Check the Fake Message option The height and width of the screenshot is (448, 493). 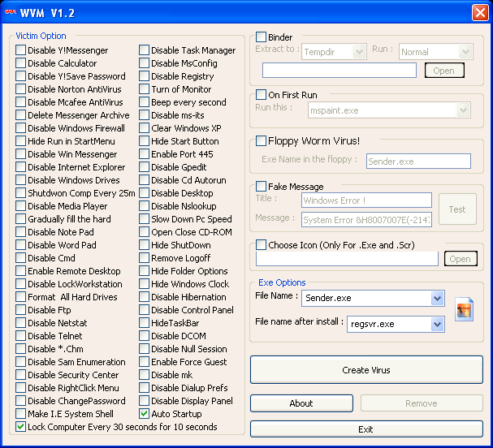click(262, 187)
